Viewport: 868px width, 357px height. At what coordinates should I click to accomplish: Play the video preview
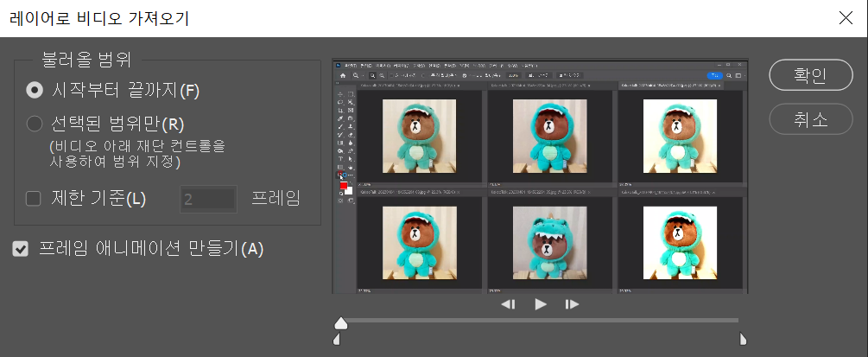541,303
